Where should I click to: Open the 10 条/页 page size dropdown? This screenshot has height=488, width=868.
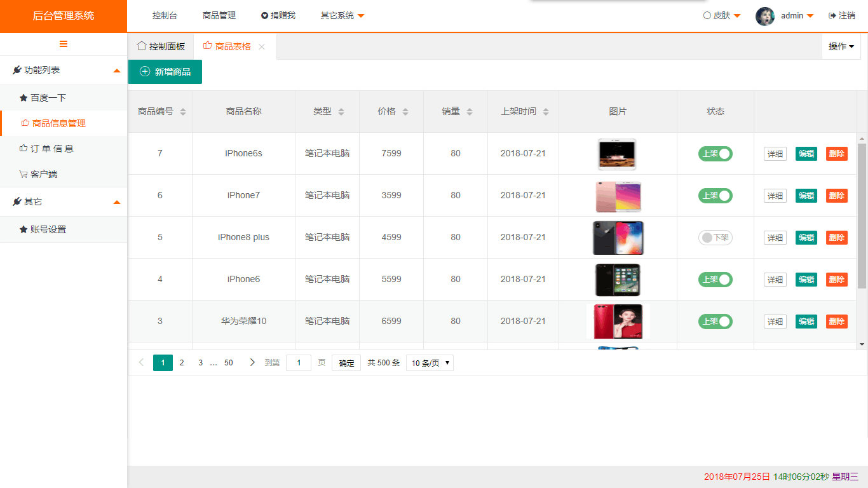(x=430, y=363)
